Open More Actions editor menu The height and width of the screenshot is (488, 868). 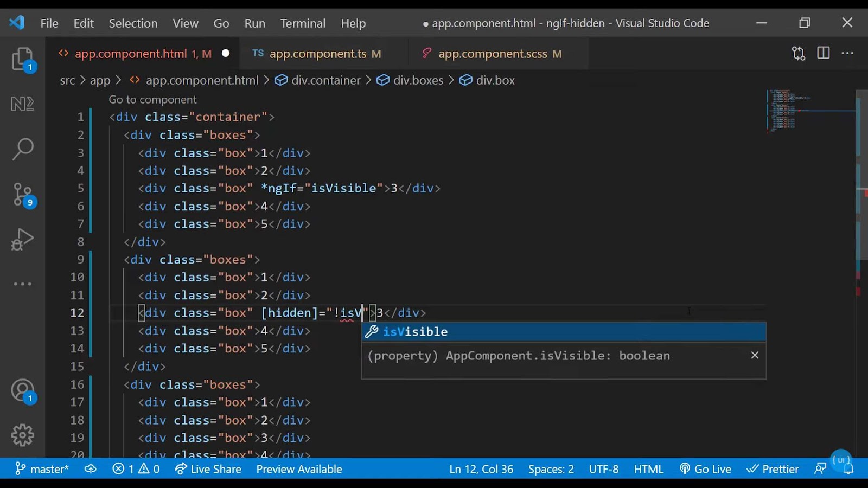[x=847, y=53]
